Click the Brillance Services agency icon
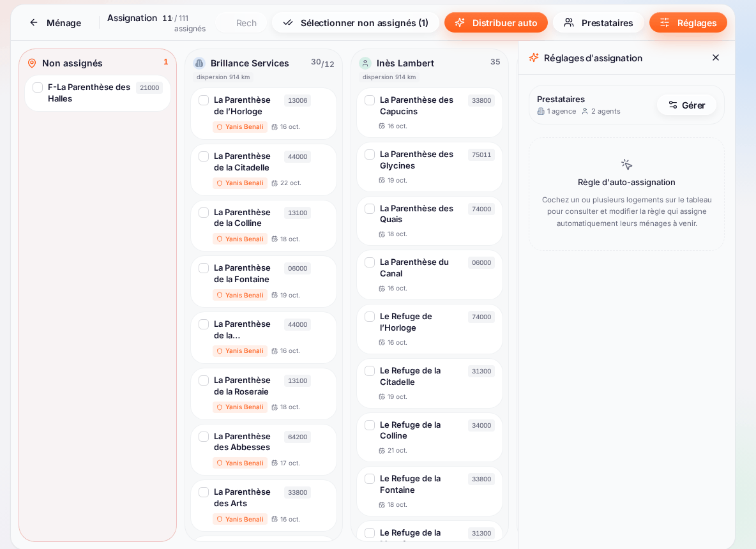This screenshot has height=549, width=756. [199, 63]
